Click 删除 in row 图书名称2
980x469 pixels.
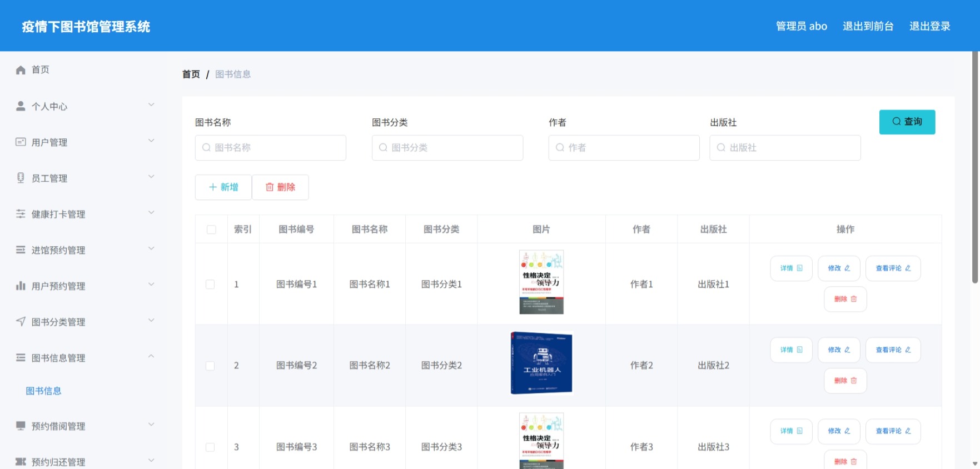click(x=845, y=381)
